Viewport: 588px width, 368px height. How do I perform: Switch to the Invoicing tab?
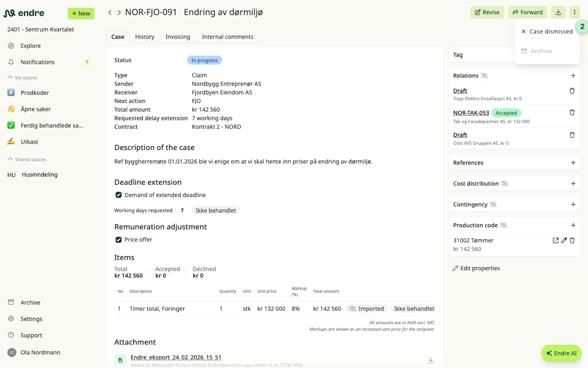click(x=178, y=37)
